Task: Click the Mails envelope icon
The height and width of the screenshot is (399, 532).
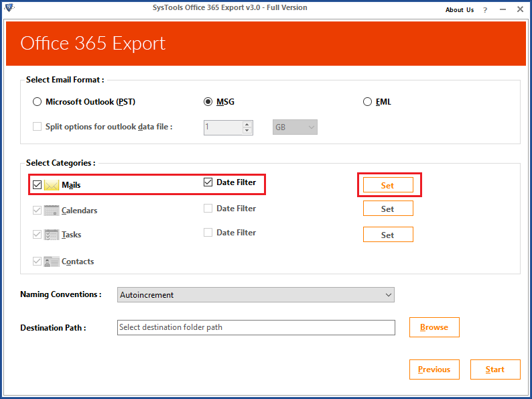Action: tap(52, 185)
